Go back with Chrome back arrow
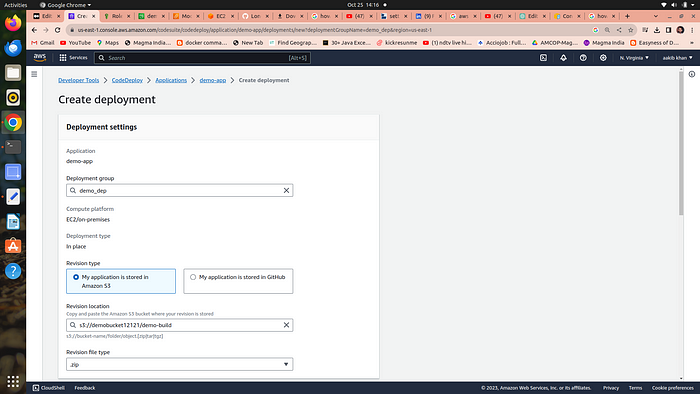700x394 pixels. coord(34,30)
